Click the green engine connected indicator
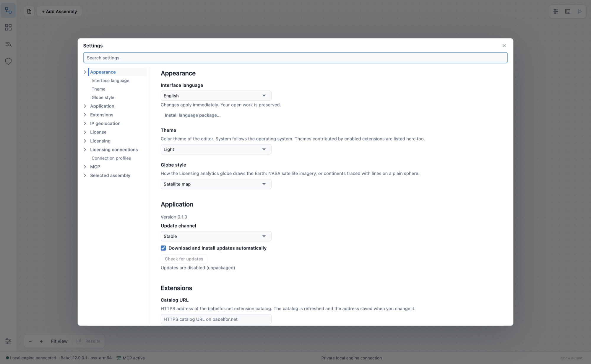Screen dimensions: 591x364 (7, 358)
